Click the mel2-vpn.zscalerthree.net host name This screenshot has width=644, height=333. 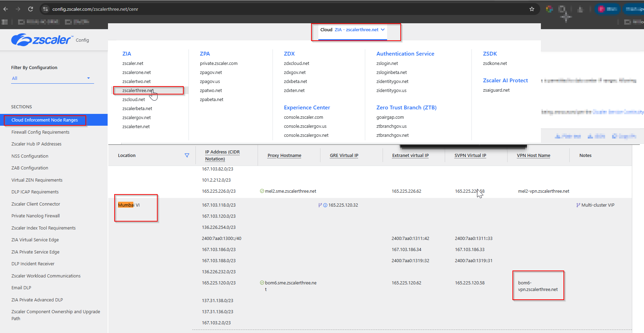[544, 191]
